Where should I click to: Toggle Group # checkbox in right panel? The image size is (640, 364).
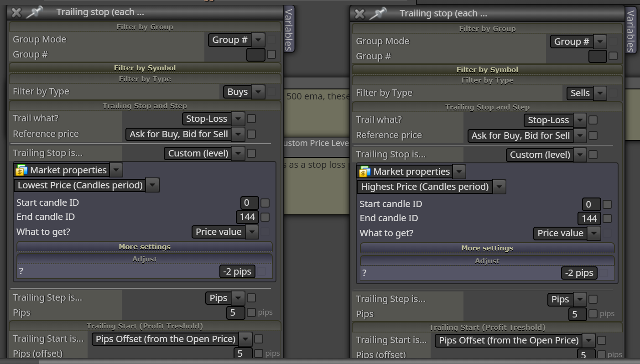[613, 56]
